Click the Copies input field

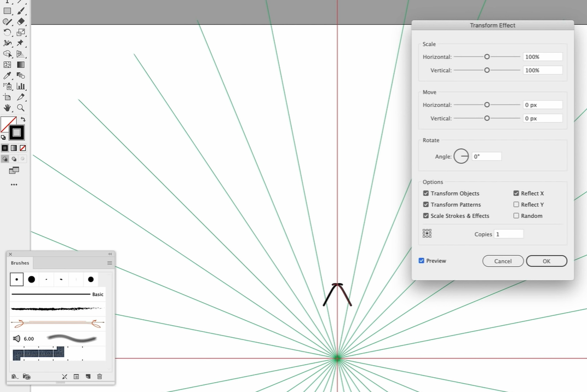click(509, 234)
